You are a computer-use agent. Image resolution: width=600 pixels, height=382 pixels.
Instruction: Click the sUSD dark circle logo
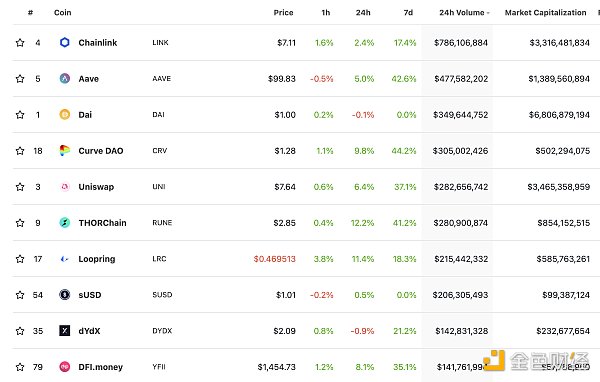pos(65,295)
